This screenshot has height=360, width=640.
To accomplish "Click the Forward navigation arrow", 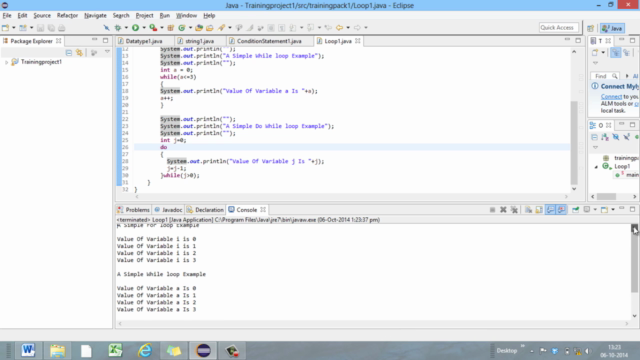I will coord(357,28).
